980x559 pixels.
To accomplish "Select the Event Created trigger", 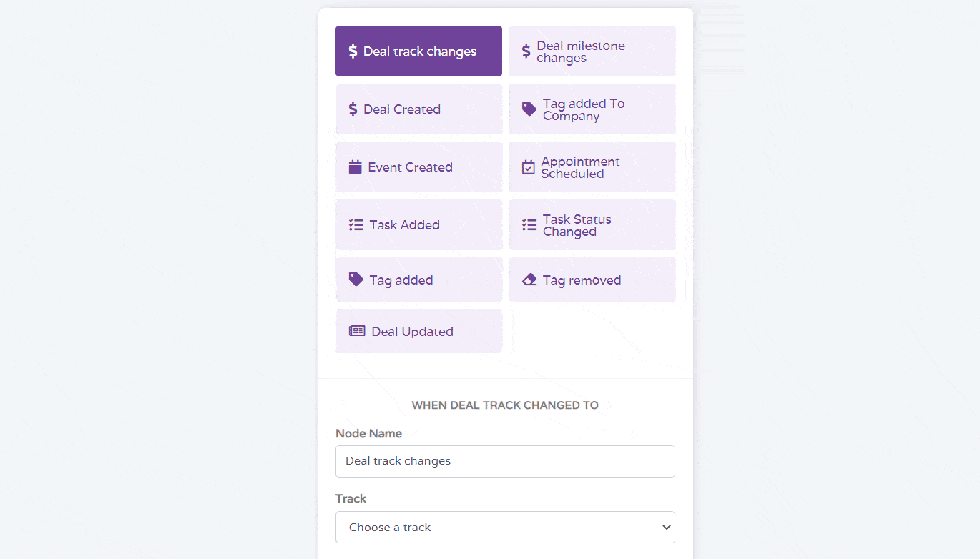I will [x=418, y=167].
